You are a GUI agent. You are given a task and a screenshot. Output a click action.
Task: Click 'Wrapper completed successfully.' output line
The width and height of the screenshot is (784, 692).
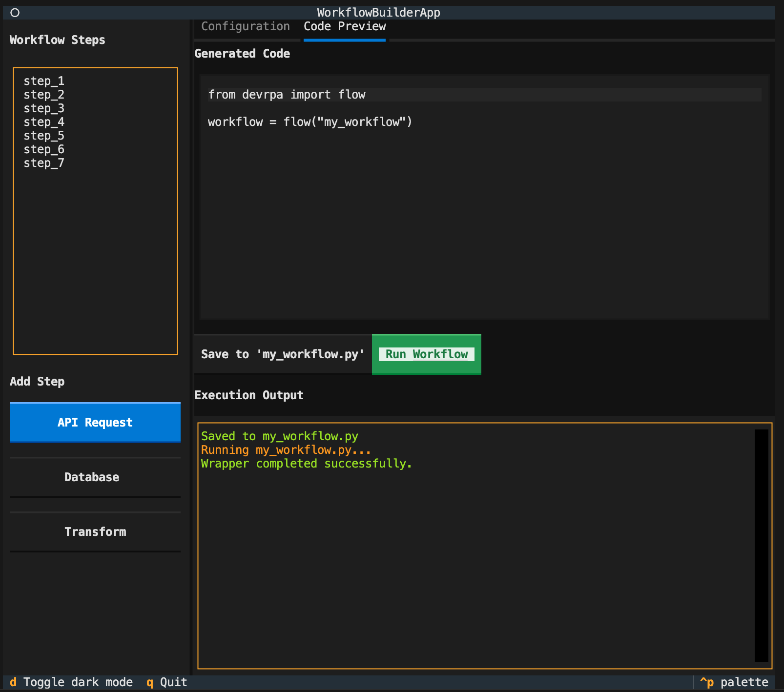[x=307, y=464]
